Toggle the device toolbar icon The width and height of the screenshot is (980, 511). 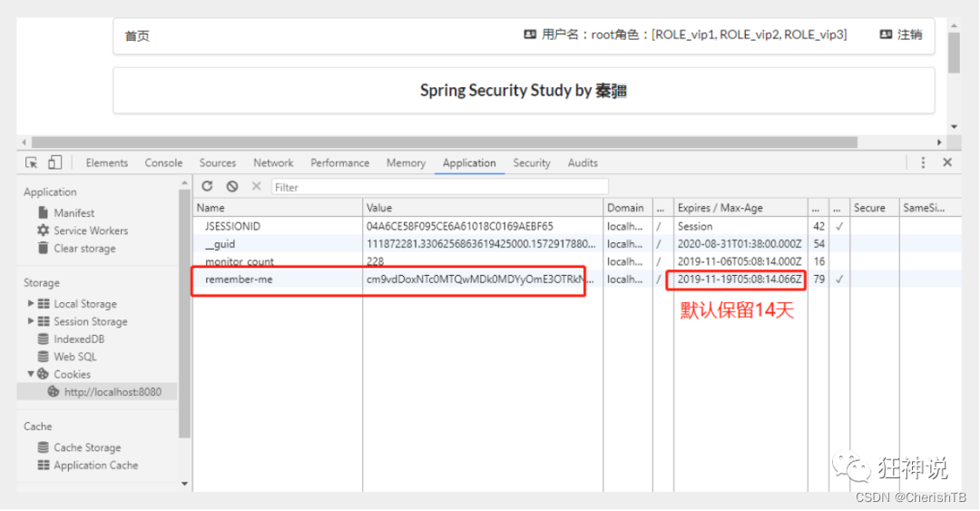tap(55, 162)
